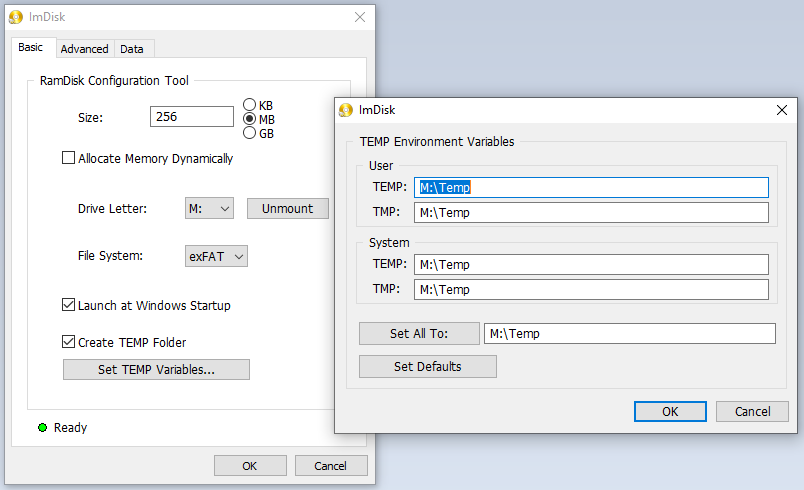
Task: Close the ImDisk configuration window
Action: tap(360, 17)
